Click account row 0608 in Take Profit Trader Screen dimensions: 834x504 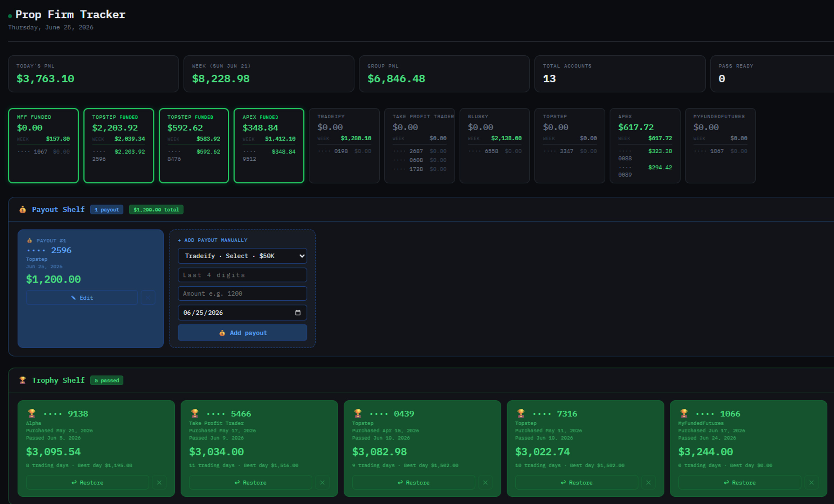click(420, 160)
